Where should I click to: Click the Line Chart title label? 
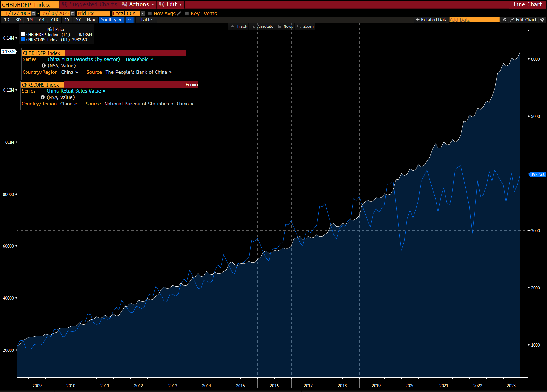528,4
